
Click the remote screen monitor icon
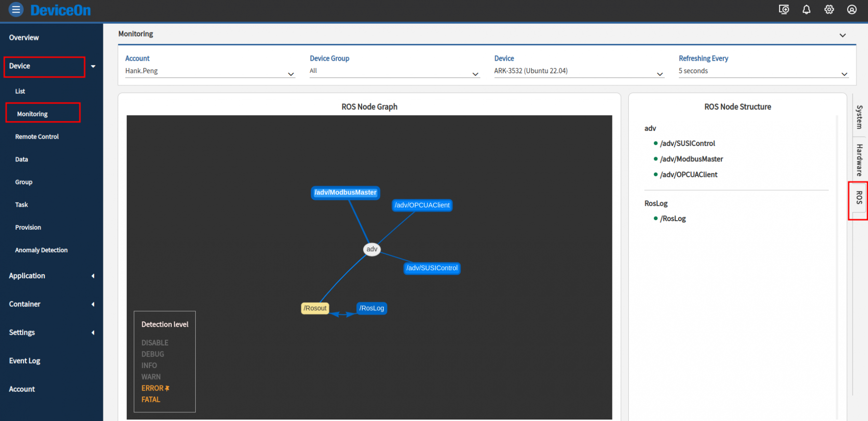(784, 10)
